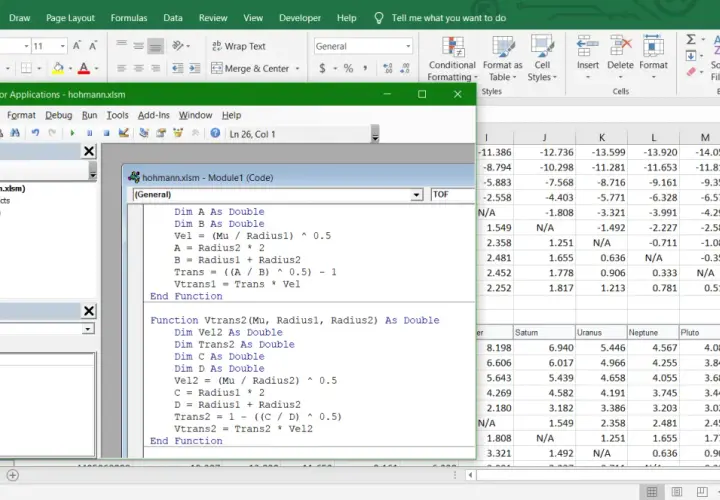This screenshot has height=500, width=720.
Task: Click the Increase Indent icon
Action: 195,68
